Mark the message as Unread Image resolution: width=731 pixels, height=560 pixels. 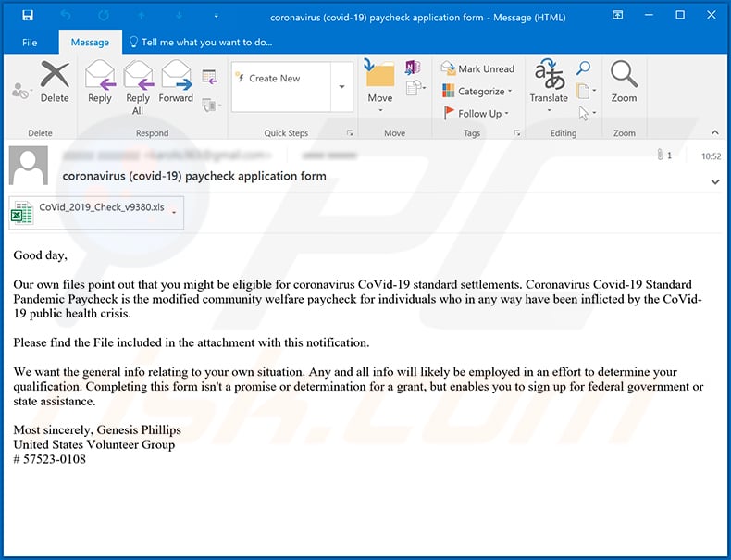[477, 69]
